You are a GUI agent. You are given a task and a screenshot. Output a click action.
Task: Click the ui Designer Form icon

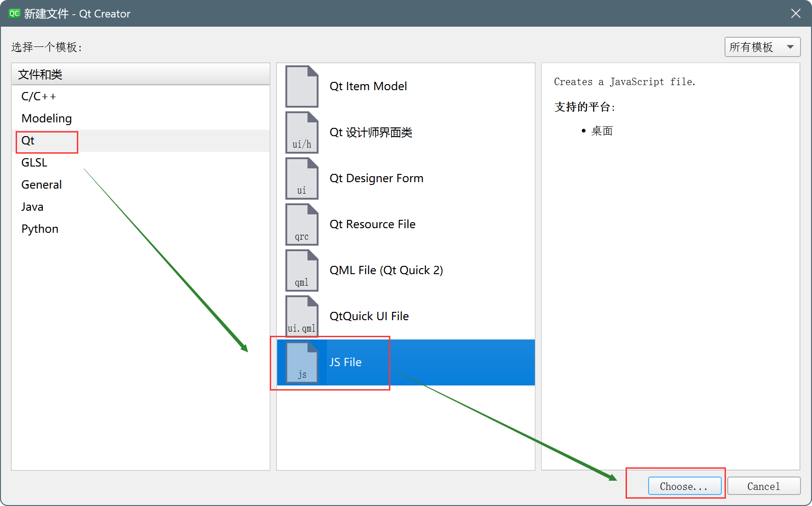302,178
